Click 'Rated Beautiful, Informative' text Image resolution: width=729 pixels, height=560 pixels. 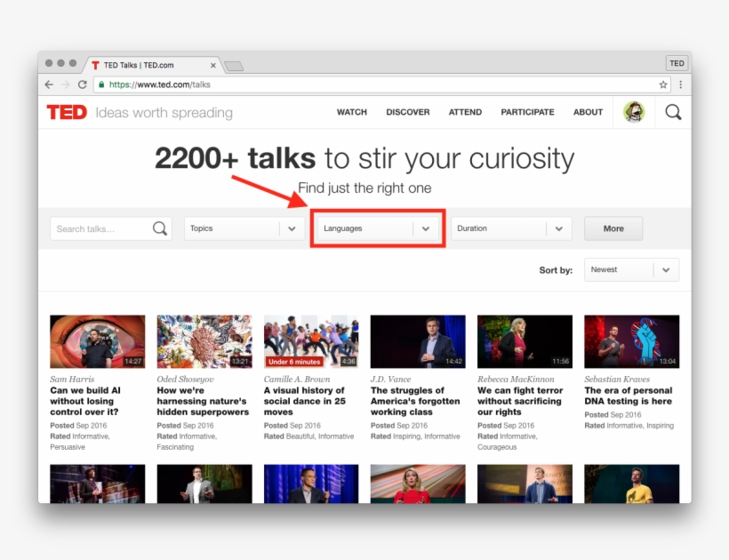click(x=308, y=436)
